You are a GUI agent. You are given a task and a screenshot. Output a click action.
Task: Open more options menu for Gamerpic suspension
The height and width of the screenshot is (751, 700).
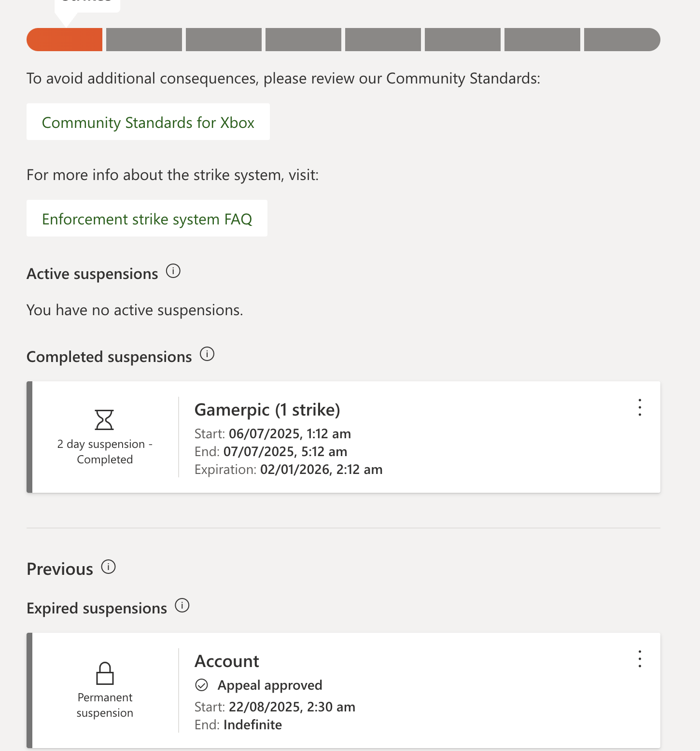tap(640, 407)
